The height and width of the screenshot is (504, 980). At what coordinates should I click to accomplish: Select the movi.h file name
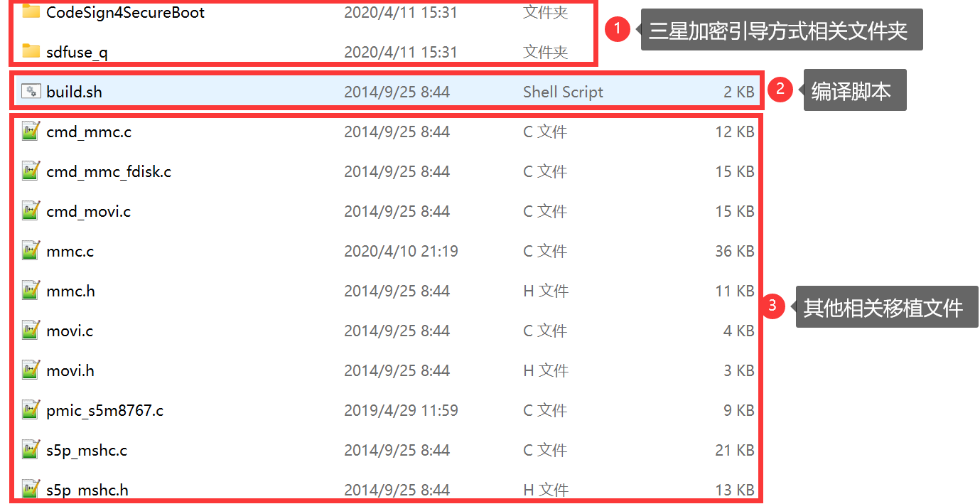pos(70,370)
